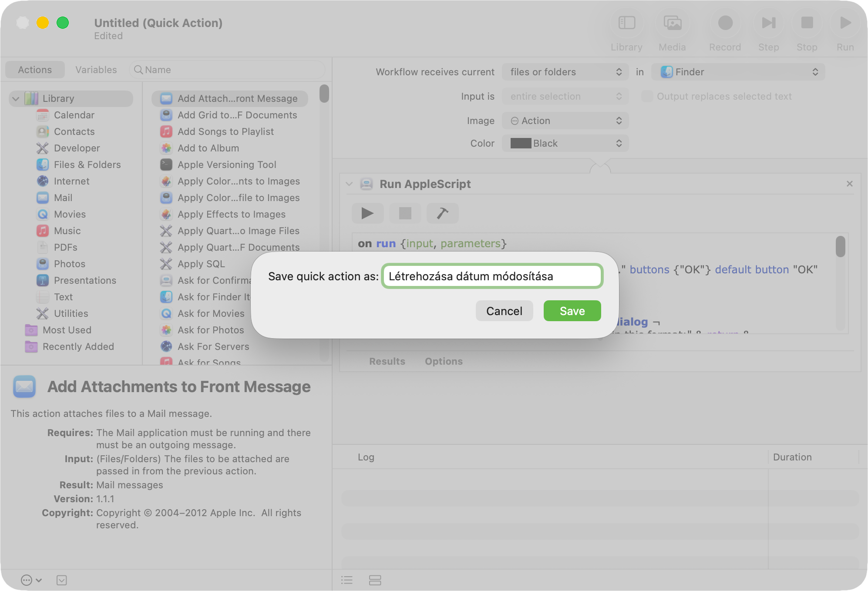Collapse the Library tree
The width and height of the screenshot is (868, 591).
[16, 99]
